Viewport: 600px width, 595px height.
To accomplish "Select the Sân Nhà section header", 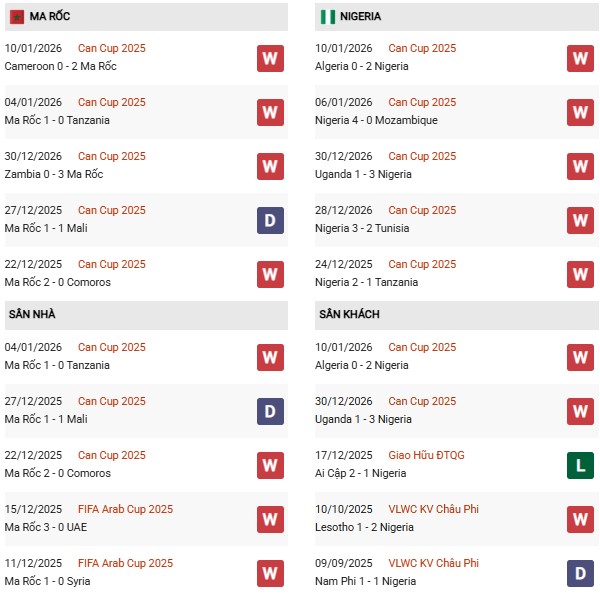I will tap(32, 314).
